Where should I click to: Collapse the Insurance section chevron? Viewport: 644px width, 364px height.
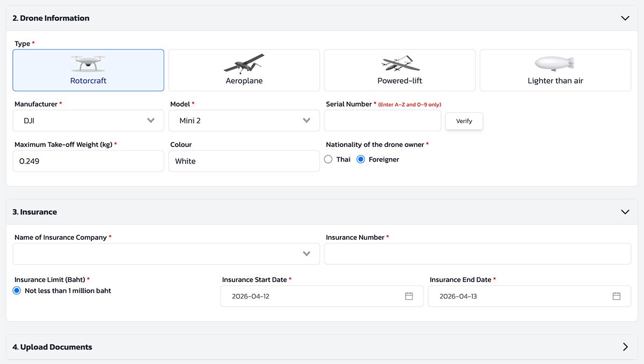[x=625, y=212]
